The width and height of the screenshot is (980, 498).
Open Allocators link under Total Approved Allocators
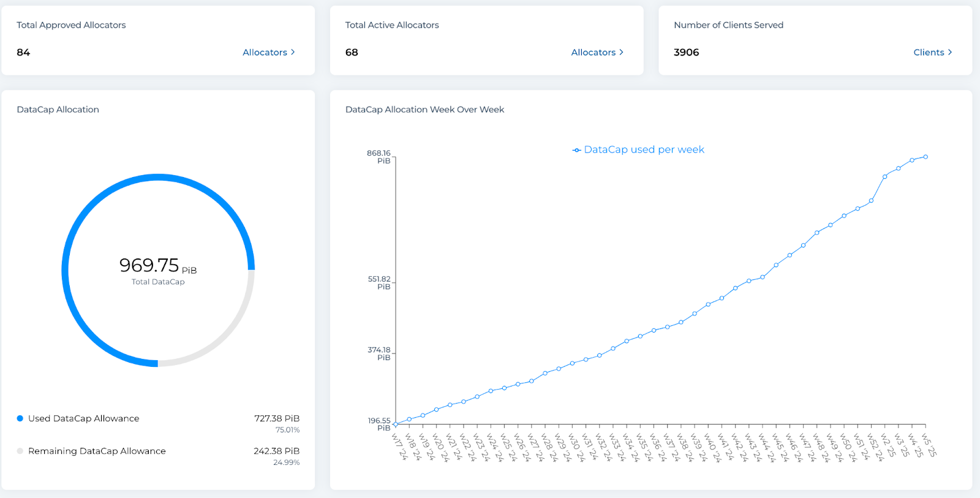pos(265,53)
